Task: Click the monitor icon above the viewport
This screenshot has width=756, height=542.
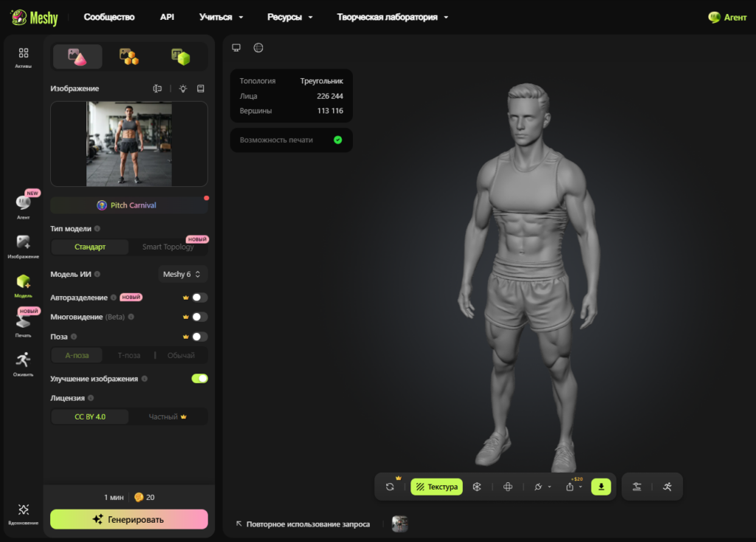Action: (x=236, y=48)
